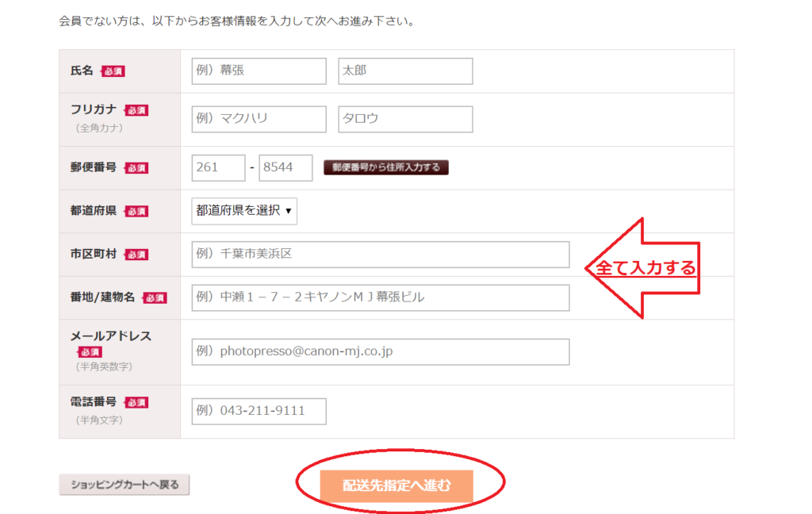This screenshot has width=812, height=514.
Task: Open the 都道府県を選択 dropdown
Action: (244, 211)
